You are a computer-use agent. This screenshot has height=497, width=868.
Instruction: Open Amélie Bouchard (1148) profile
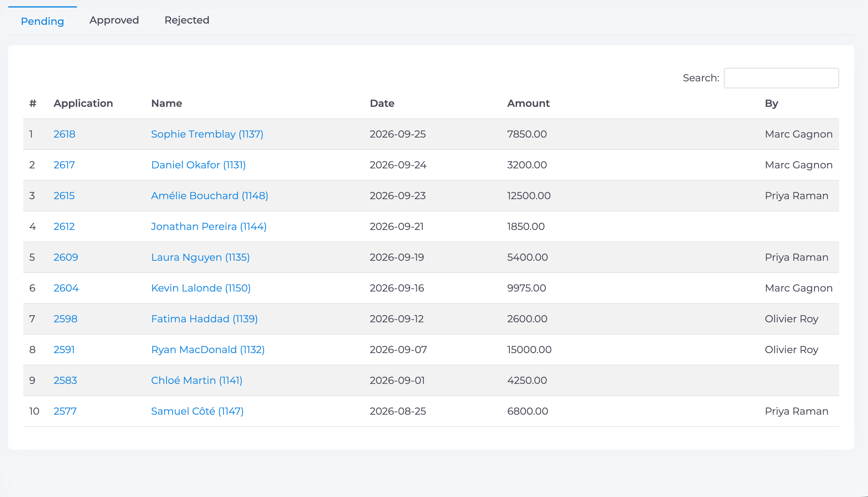click(209, 196)
